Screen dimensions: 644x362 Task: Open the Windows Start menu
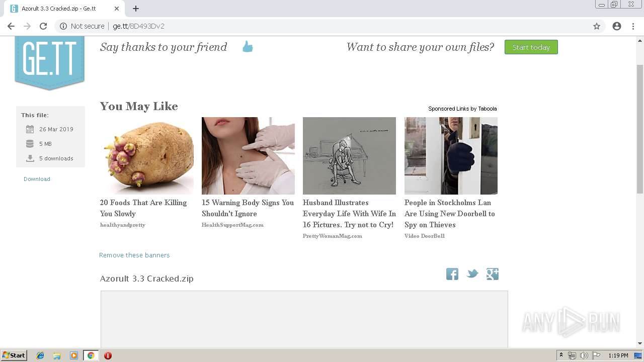[x=14, y=355]
